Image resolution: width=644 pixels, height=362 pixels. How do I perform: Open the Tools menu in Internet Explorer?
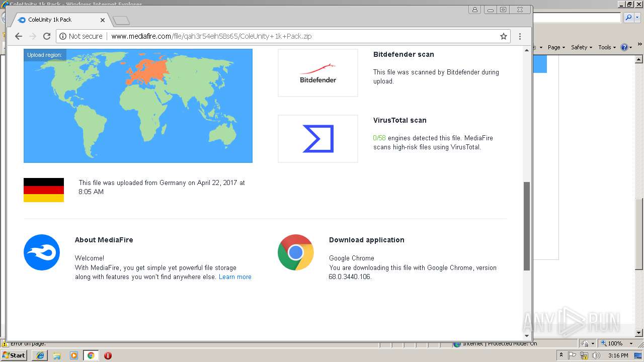point(607,47)
